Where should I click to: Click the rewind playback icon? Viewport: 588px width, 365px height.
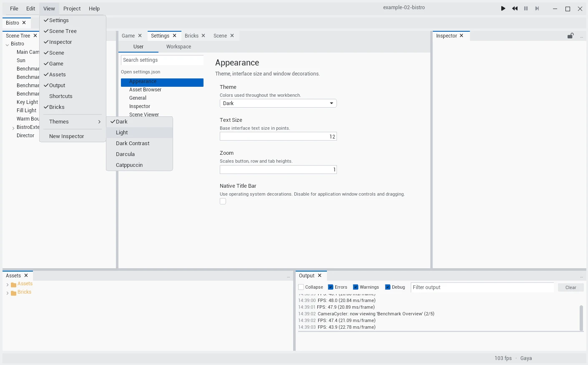(x=515, y=8)
